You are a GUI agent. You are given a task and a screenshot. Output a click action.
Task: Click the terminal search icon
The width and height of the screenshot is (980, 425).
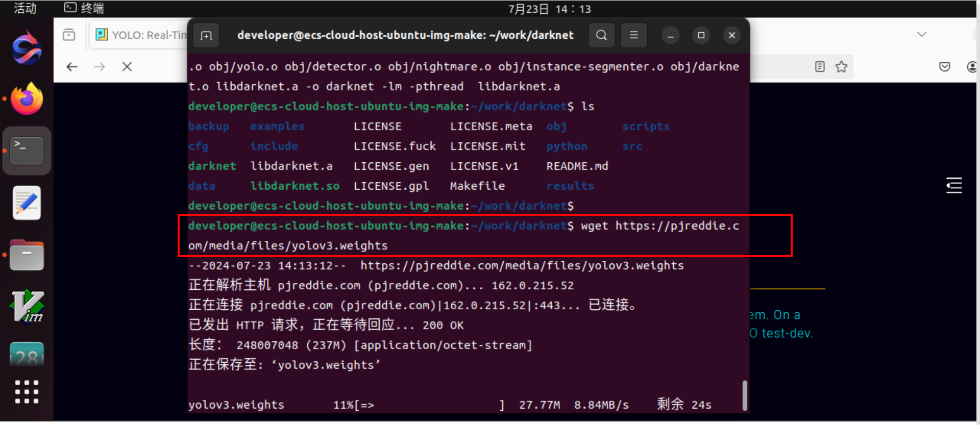(x=601, y=35)
